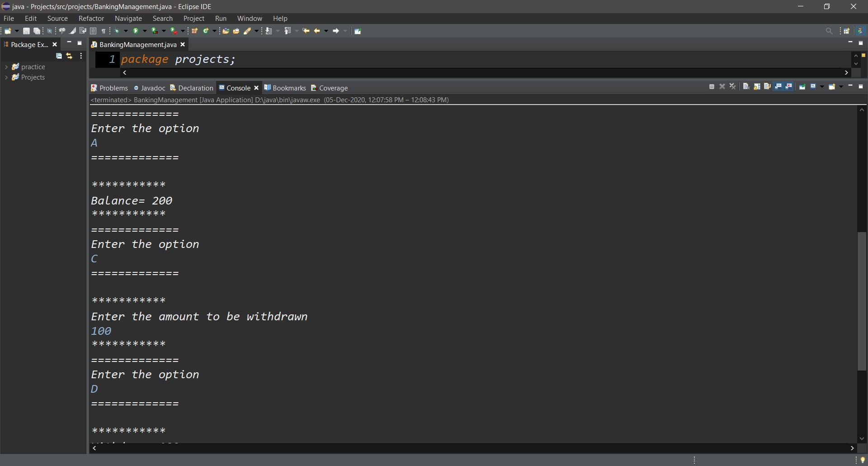Click the Open Perspective icon

point(847,31)
